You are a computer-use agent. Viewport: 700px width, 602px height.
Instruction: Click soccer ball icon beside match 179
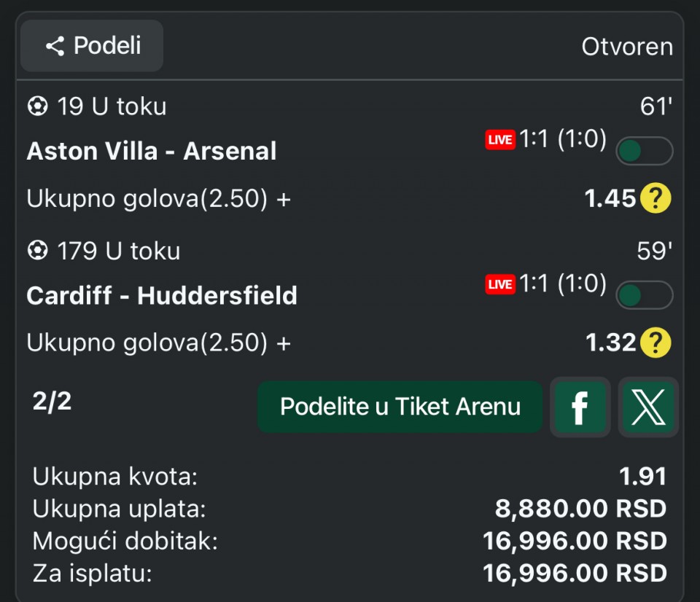click(x=36, y=251)
